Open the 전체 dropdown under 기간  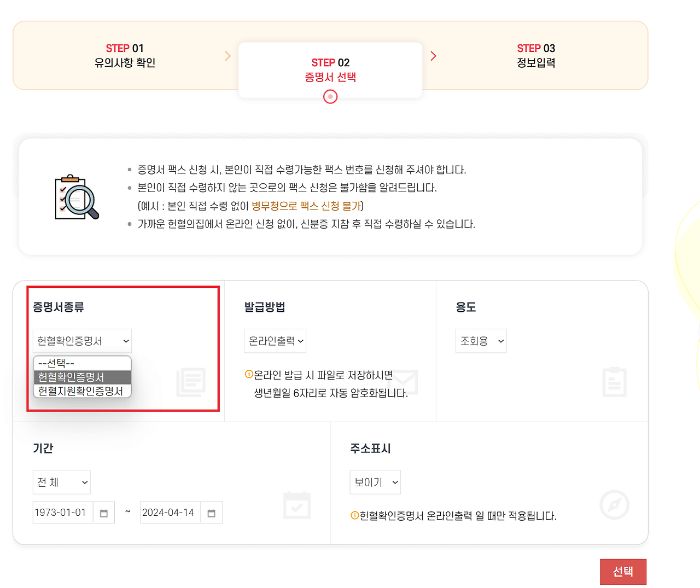(x=61, y=482)
